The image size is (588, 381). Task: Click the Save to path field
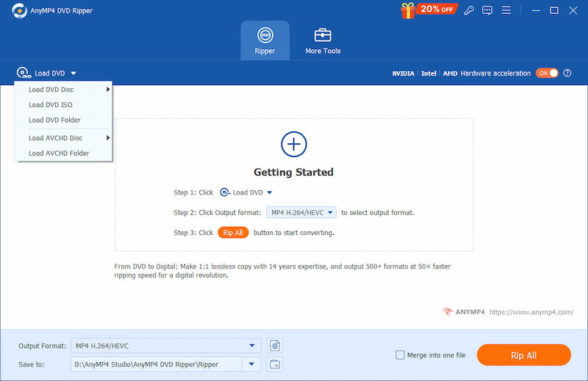[x=157, y=364]
